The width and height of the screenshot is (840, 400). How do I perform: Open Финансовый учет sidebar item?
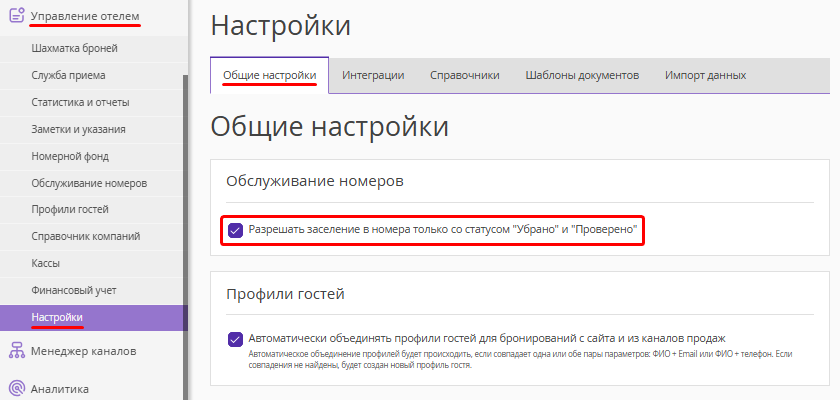point(94,290)
